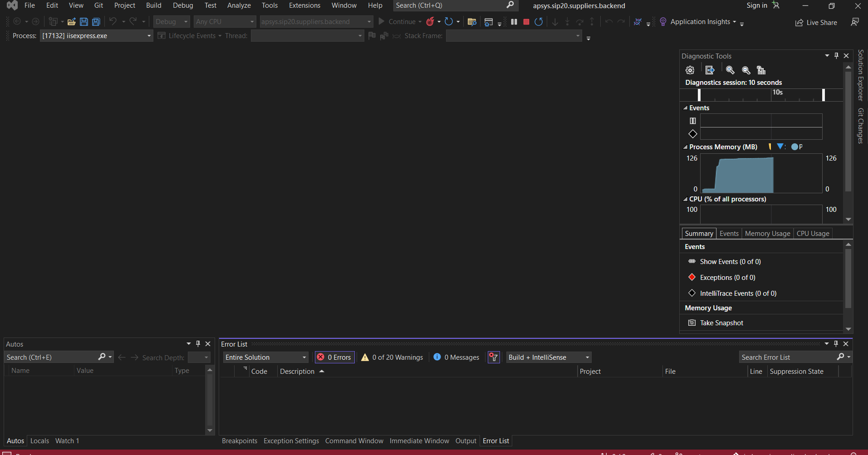Screen dimensions: 868x455
Task: Open Diagnostic Tools settings gear
Action: [x=690, y=70]
